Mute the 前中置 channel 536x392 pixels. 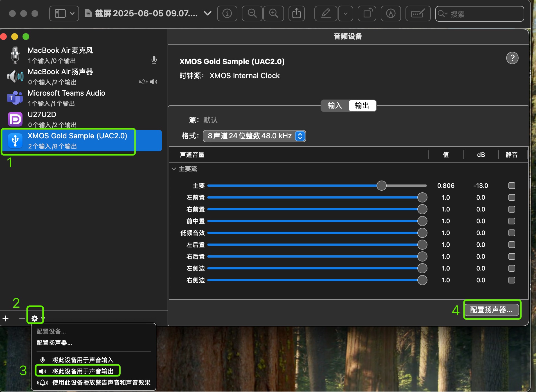pyautogui.click(x=512, y=221)
